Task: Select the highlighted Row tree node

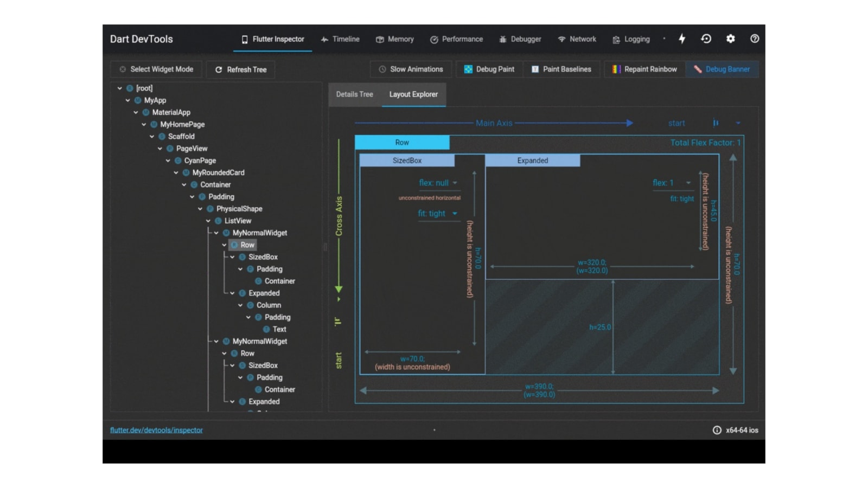Action: coord(242,245)
